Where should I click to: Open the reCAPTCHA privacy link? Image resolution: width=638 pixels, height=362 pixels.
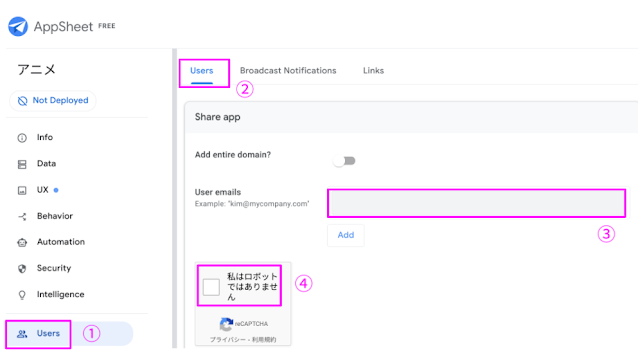pos(227,340)
